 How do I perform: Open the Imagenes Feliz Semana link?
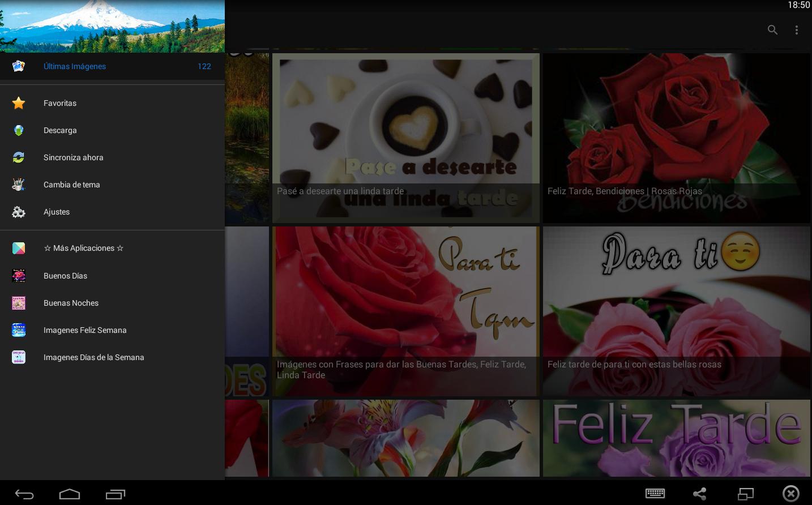click(x=112, y=330)
